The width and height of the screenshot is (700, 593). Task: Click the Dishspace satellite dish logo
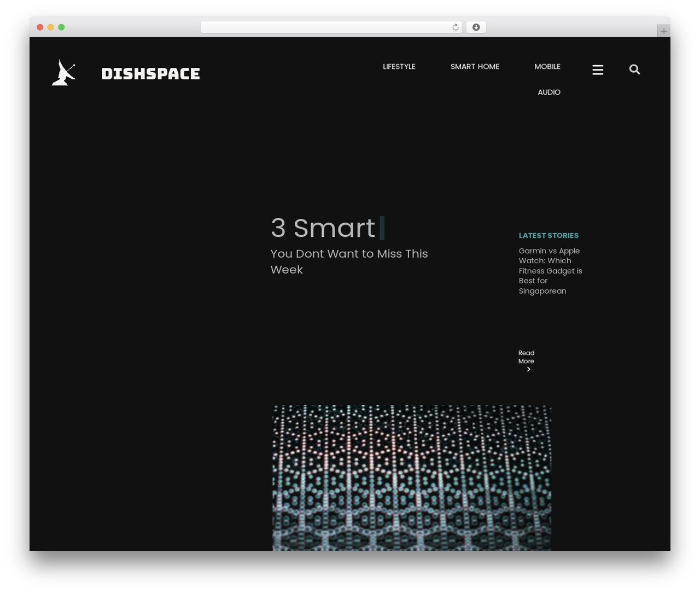(63, 73)
